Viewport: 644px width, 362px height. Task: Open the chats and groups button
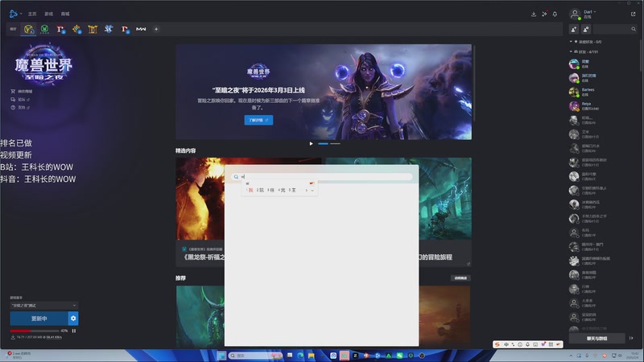(597, 339)
